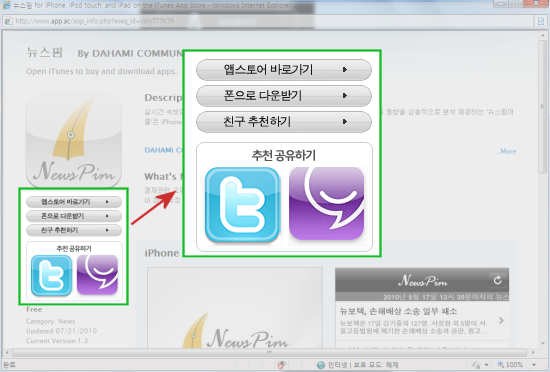Click the down arrow of the vertical scrollbar
This screenshot has height=372, width=550.
pyautogui.click(x=543, y=344)
